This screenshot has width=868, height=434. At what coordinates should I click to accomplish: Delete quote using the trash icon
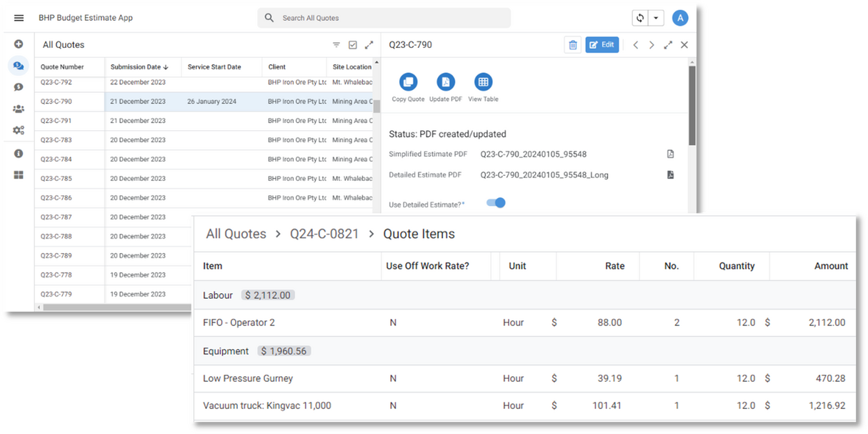coord(572,45)
